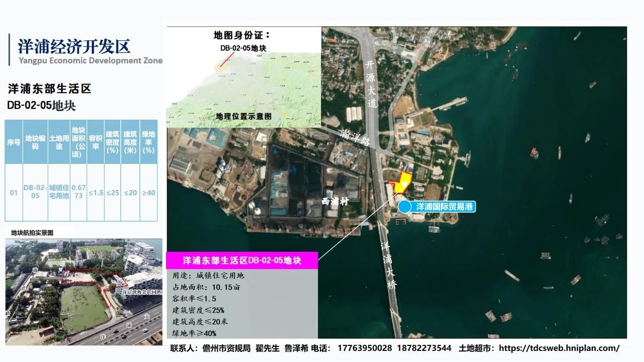Click the 地理位置示意图 inset location map
The height and width of the screenshot is (362, 644).
tap(244, 80)
